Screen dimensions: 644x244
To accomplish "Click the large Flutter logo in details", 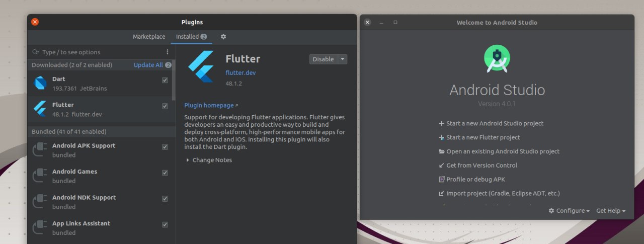I will point(201,66).
